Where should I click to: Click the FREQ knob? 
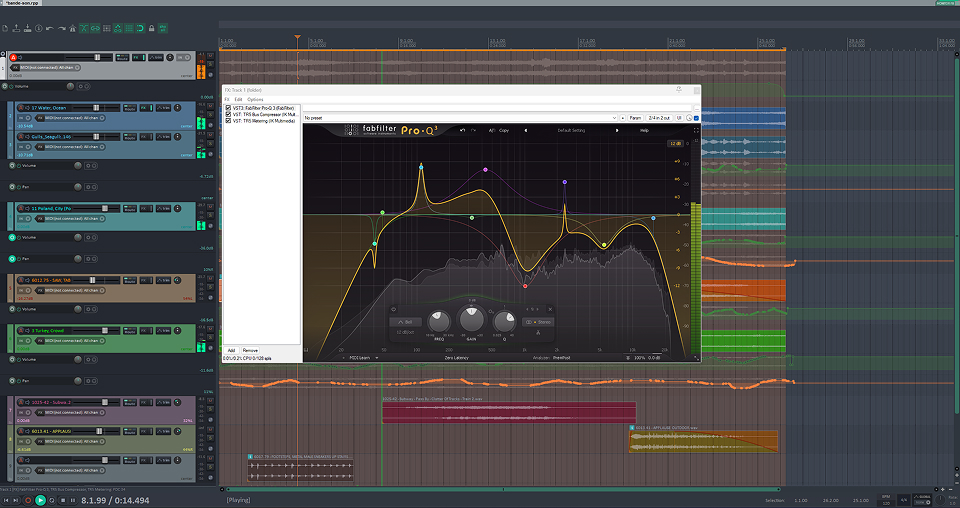point(438,321)
